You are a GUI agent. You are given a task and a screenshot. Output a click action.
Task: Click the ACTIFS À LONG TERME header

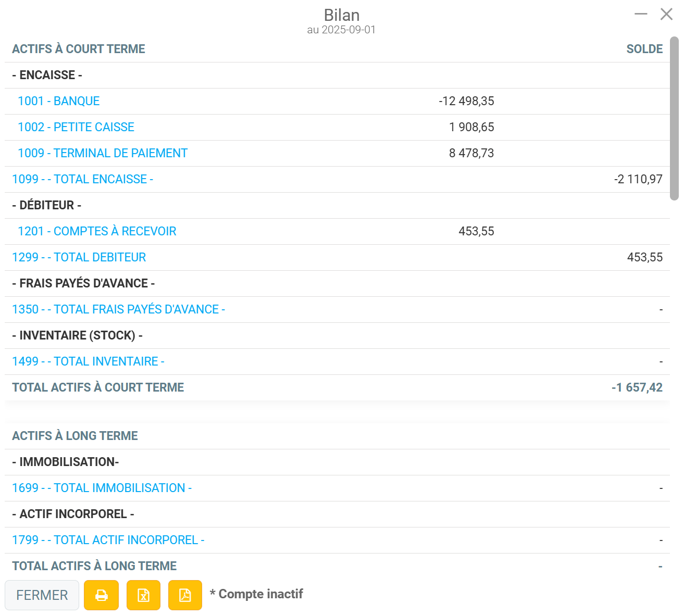click(75, 436)
